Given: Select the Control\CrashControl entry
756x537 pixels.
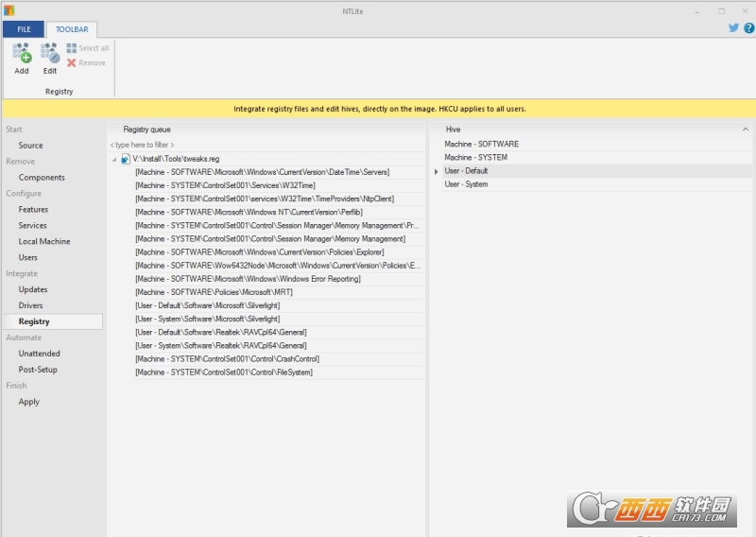Looking at the screenshot, I should coord(279,359).
